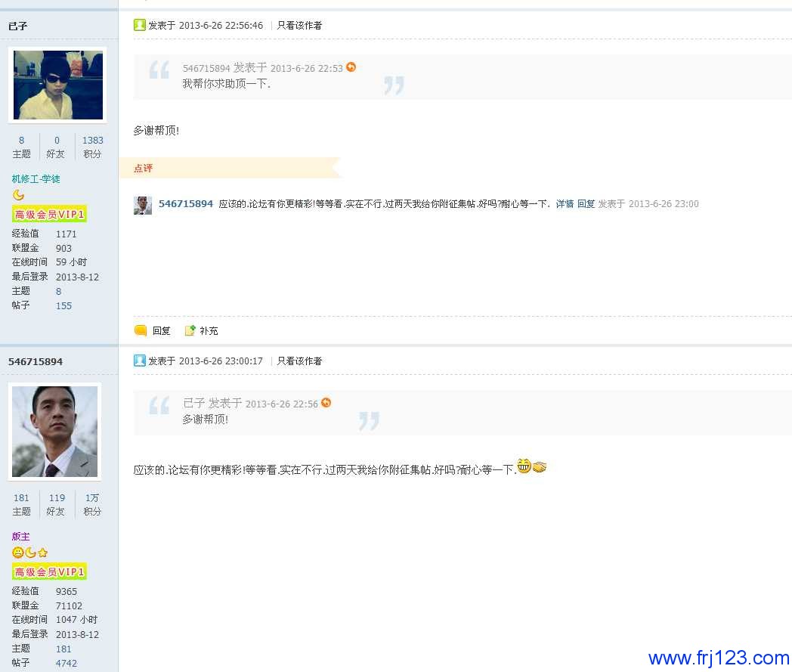Open profile picture of user 546715894

54,432
